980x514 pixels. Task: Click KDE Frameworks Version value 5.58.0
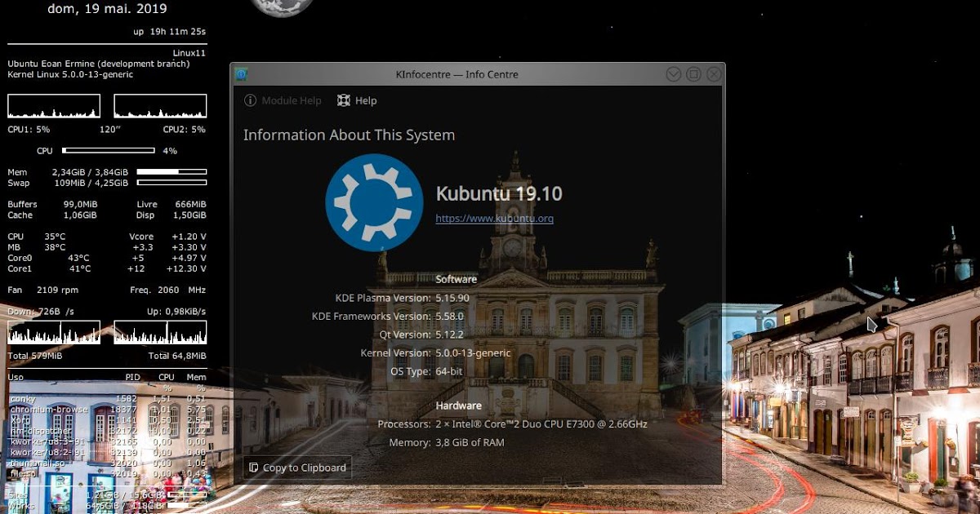tap(450, 317)
